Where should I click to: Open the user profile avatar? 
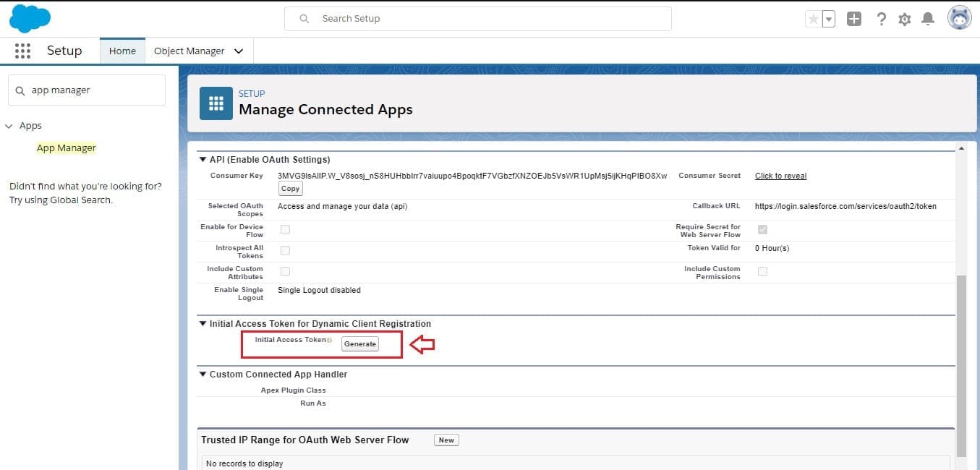pyautogui.click(x=959, y=18)
